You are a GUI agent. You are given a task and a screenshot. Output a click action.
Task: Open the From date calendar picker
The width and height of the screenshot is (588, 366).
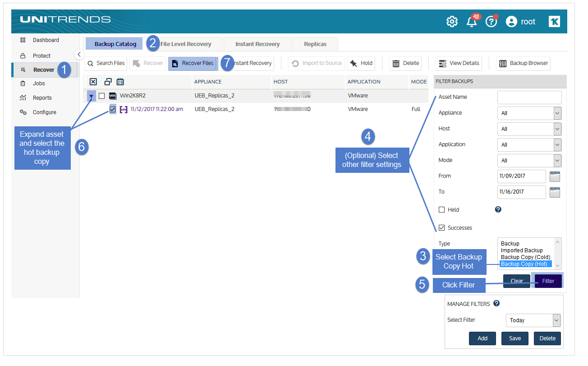point(555,176)
